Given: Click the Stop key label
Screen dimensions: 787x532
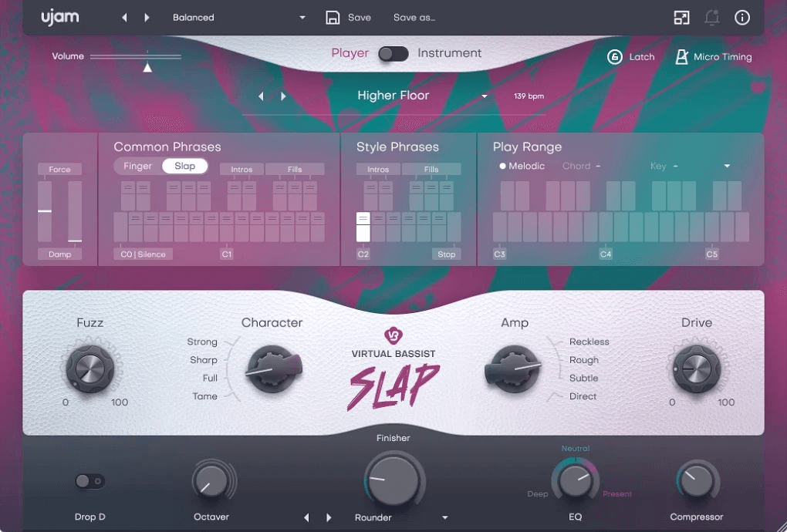Looking at the screenshot, I should [446, 254].
